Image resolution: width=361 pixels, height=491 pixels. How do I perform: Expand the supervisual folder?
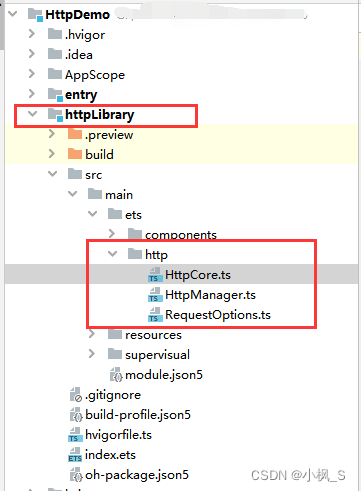pyautogui.click(x=92, y=354)
